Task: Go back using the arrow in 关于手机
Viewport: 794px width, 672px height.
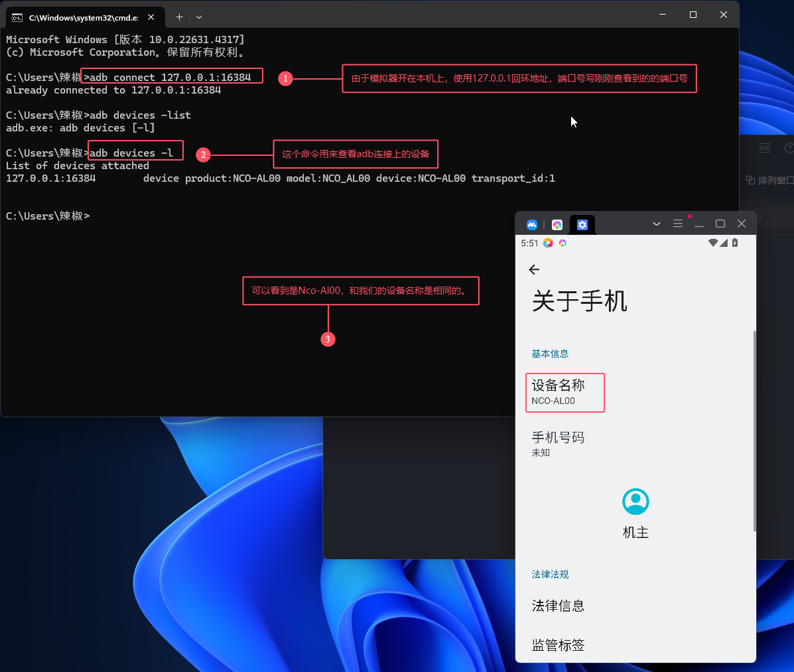Action: [x=534, y=269]
